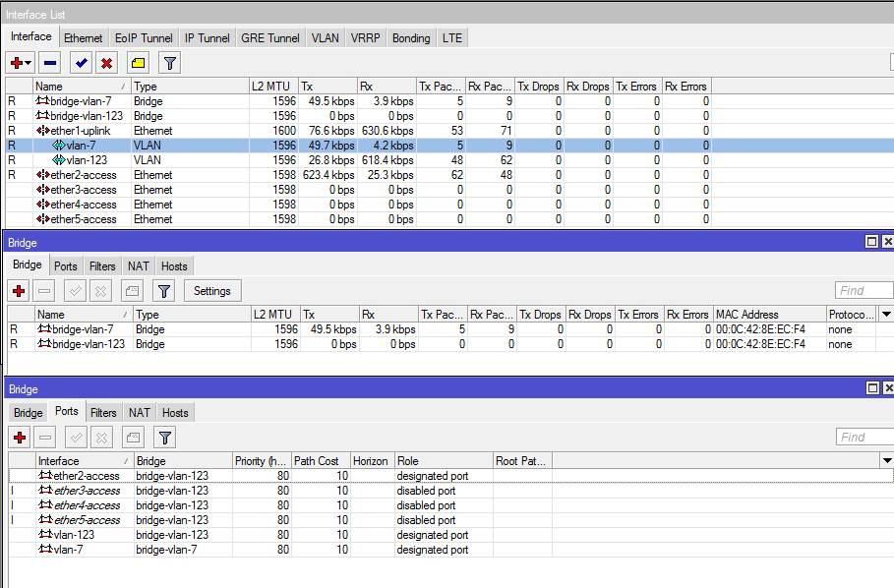
Task: Click the filter funnel in the middle Bridge window
Action: pos(164,291)
